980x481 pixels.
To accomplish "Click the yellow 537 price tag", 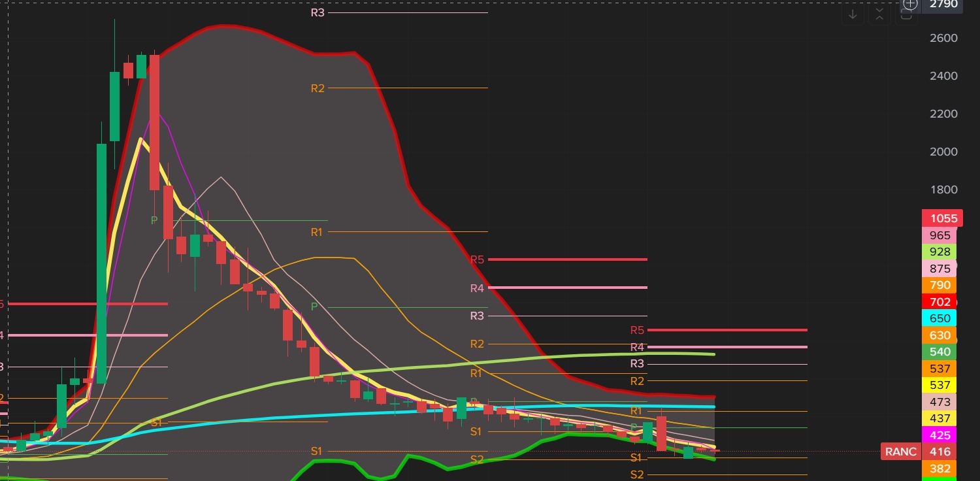I will 939,385.
